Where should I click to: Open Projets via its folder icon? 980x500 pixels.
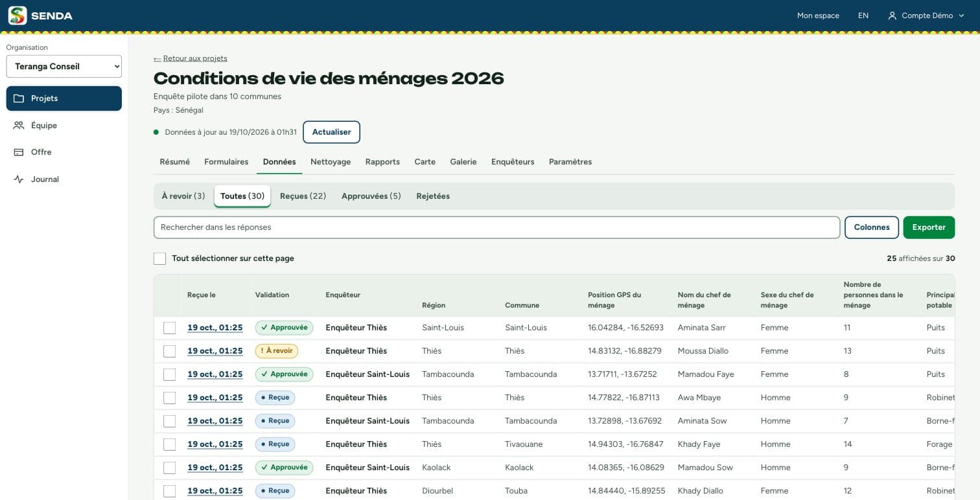(19, 98)
